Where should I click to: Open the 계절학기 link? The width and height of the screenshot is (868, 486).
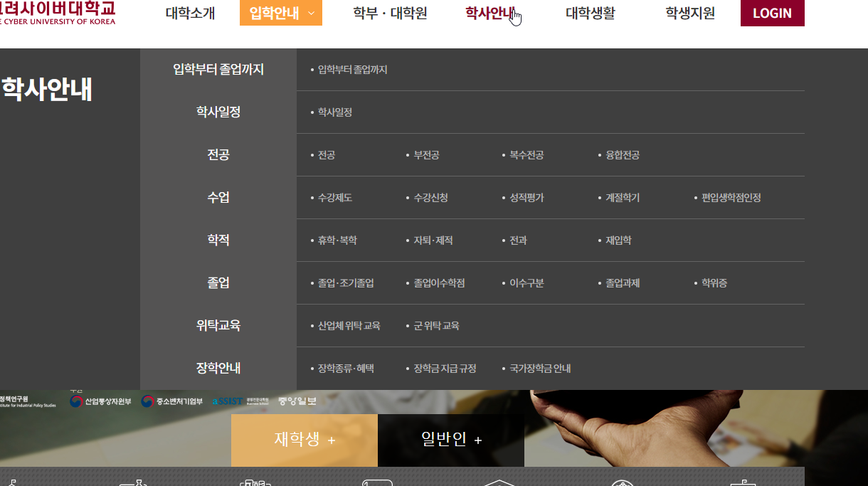(x=623, y=198)
